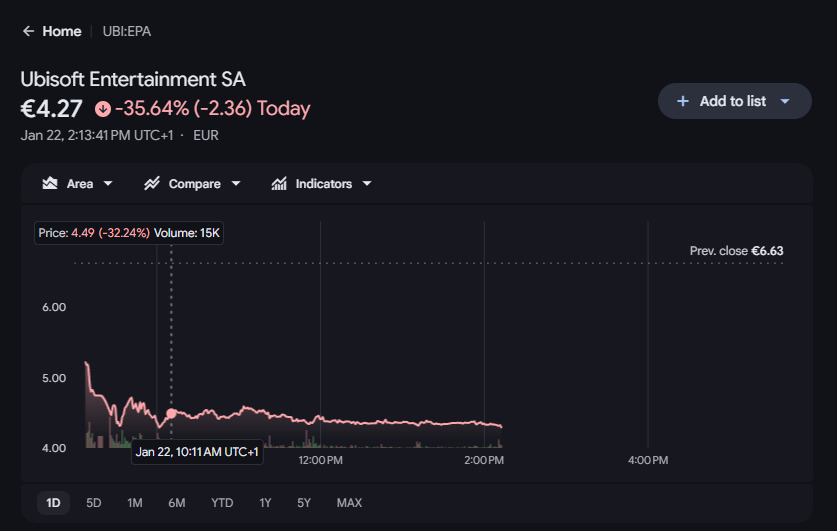Show the MAX time range

349,503
